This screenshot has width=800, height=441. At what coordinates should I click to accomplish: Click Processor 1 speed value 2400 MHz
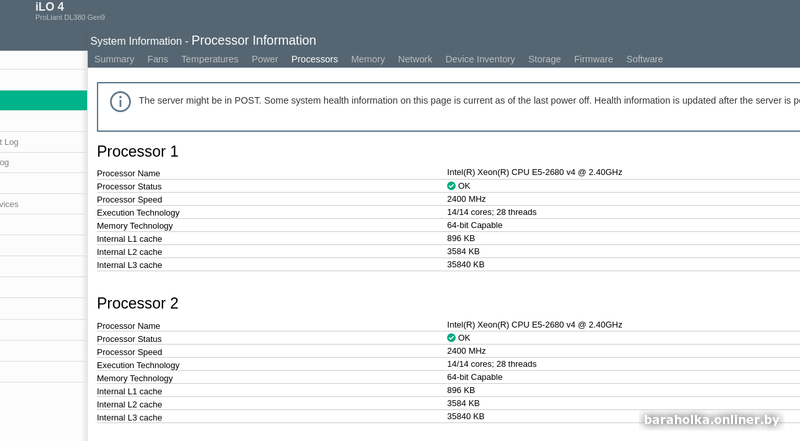click(466, 199)
